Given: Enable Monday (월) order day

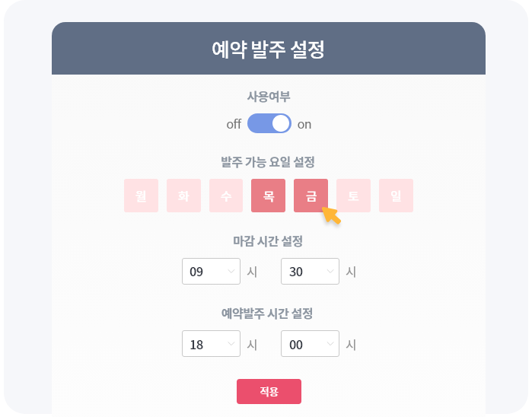Looking at the screenshot, I should point(141,196).
